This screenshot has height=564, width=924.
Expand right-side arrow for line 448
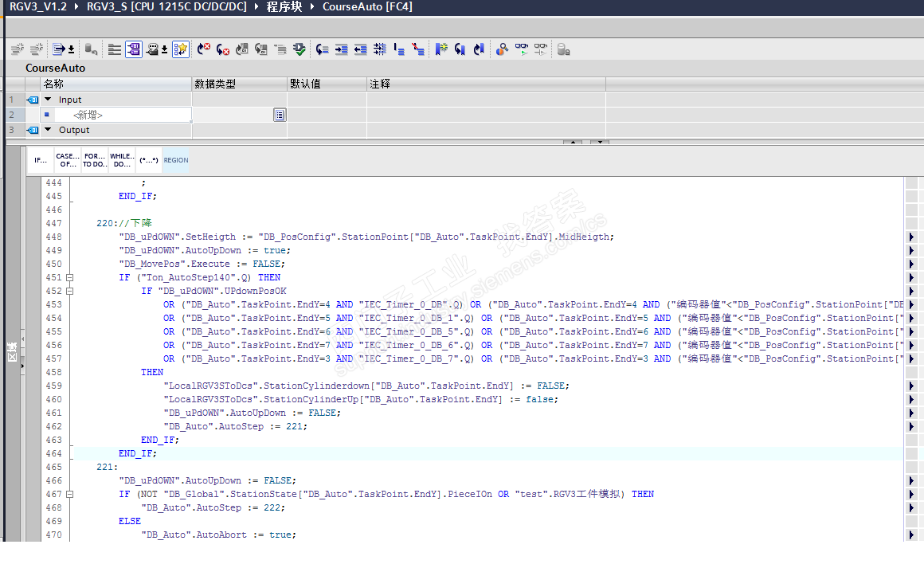(x=911, y=237)
